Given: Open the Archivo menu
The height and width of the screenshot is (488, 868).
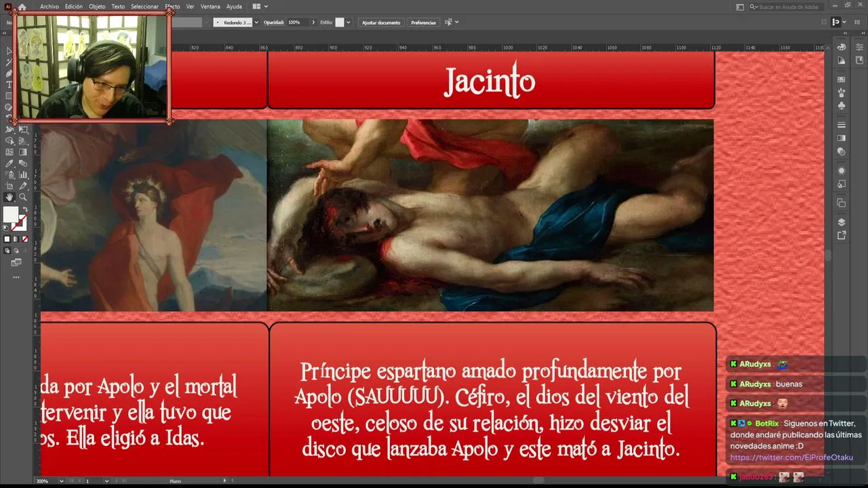Looking at the screenshot, I should (x=50, y=7).
